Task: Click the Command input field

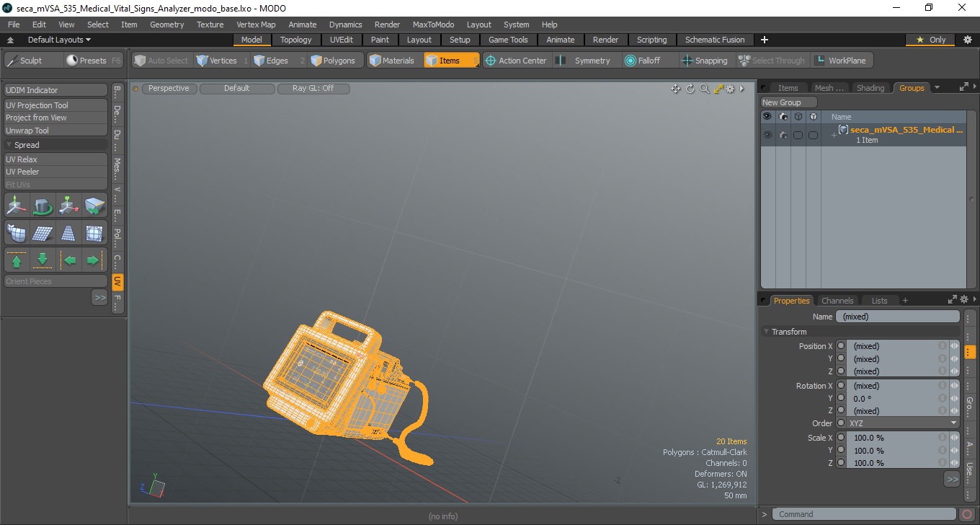Action: click(865, 514)
